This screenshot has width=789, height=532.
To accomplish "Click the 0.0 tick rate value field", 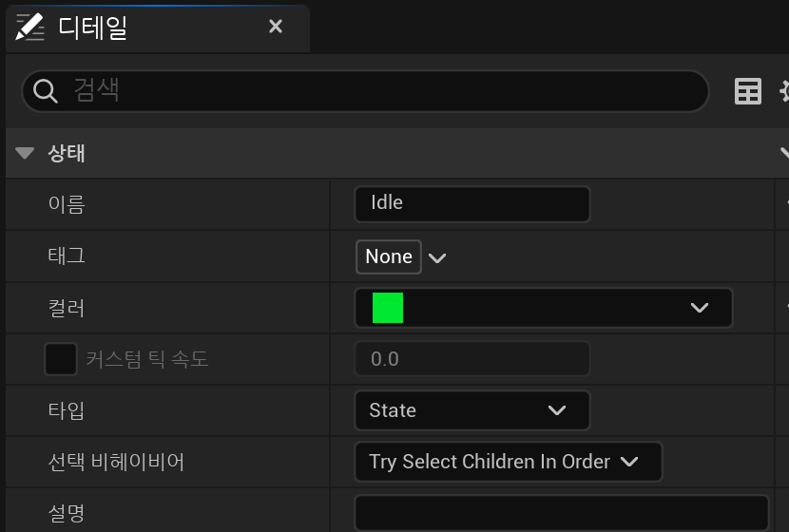I will [472, 359].
